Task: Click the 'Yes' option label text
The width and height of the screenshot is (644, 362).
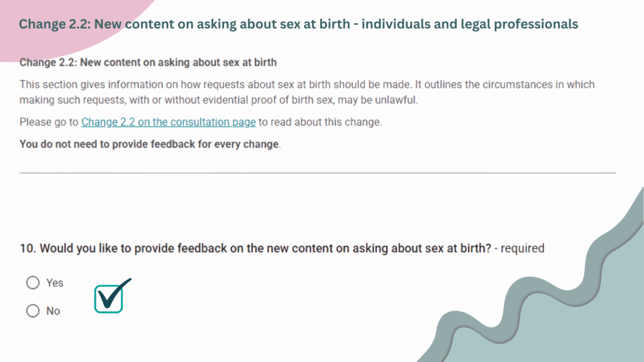Action: pos(55,283)
